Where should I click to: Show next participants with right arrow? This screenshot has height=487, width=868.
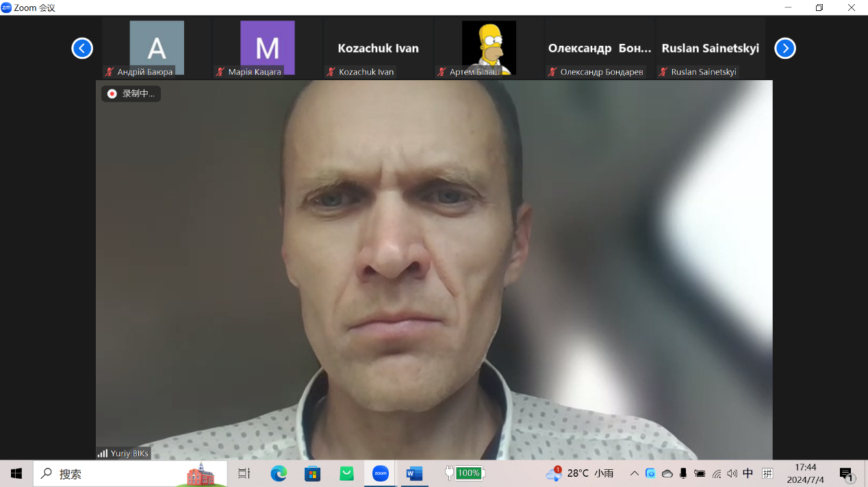(784, 49)
